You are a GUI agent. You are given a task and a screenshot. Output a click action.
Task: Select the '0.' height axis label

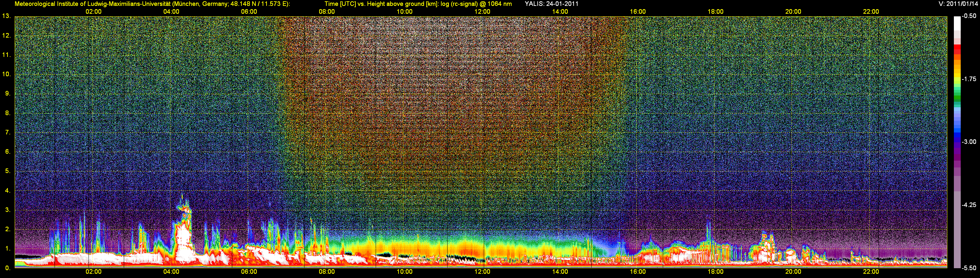pyautogui.click(x=8, y=268)
